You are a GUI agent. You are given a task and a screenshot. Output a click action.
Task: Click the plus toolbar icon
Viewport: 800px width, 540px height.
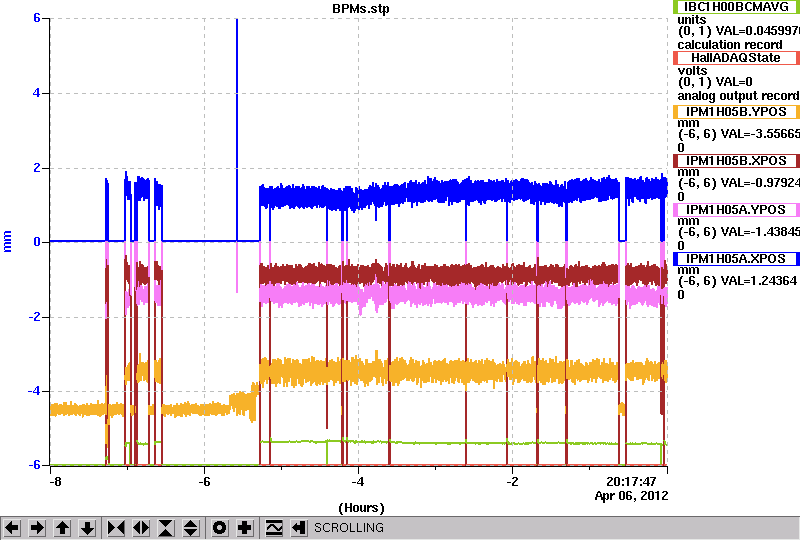pyautogui.click(x=245, y=528)
